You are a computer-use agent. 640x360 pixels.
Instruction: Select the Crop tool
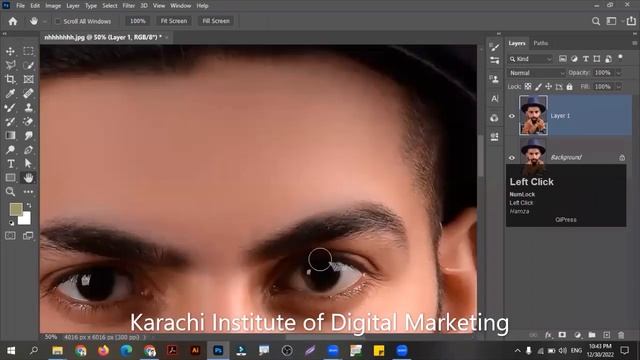10,79
